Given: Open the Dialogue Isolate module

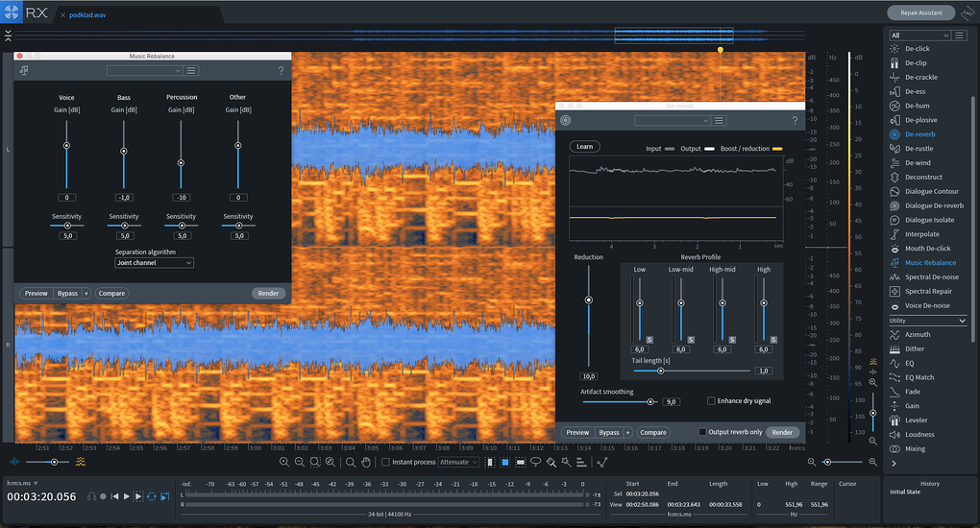Looking at the screenshot, I should [x=927, y=220].
